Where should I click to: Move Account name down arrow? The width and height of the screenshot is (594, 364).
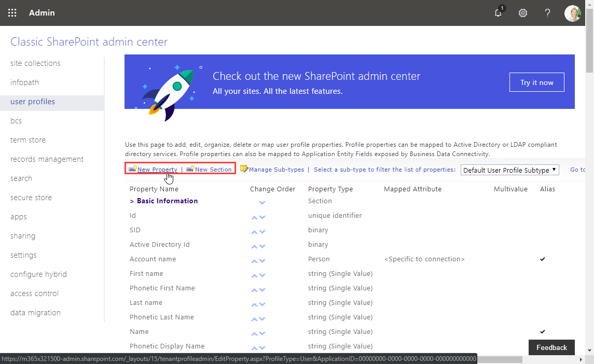262,261
